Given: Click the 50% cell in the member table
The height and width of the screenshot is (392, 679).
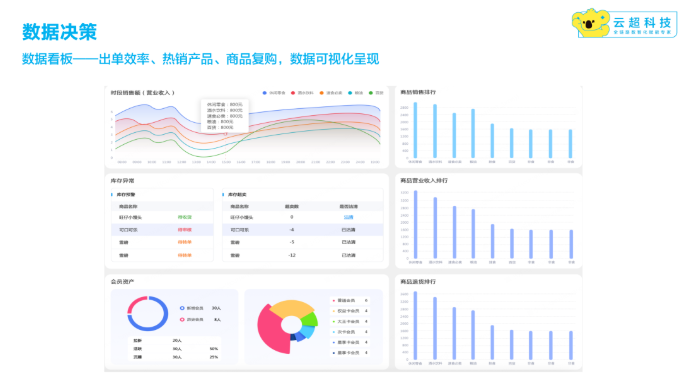Looking at the screenshot, I should (213, 349).
